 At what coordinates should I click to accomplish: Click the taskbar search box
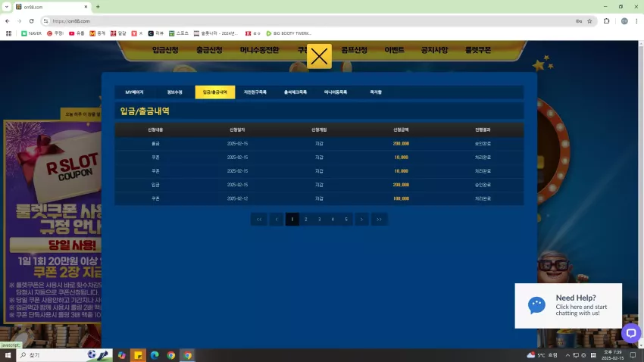(x=64, y=355)
